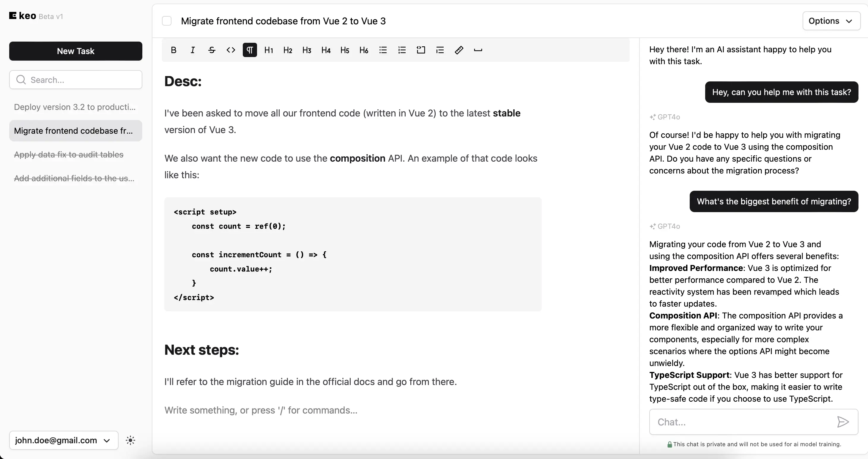The image size is (868, 459).
Task: Click the 'Improved Performance' bold text
Action: [696, 268]
